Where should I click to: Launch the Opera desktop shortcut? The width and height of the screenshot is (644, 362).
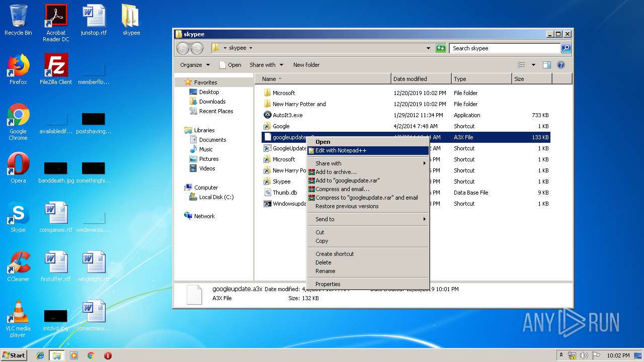point(18,168)
